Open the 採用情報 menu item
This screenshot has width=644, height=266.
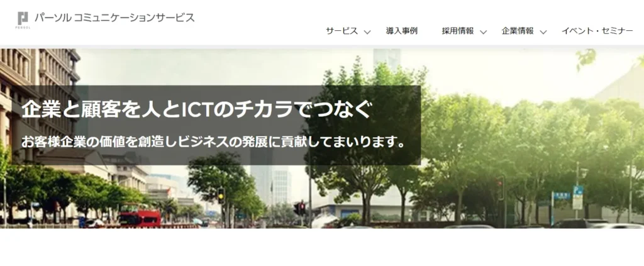[x=457, y=31]
